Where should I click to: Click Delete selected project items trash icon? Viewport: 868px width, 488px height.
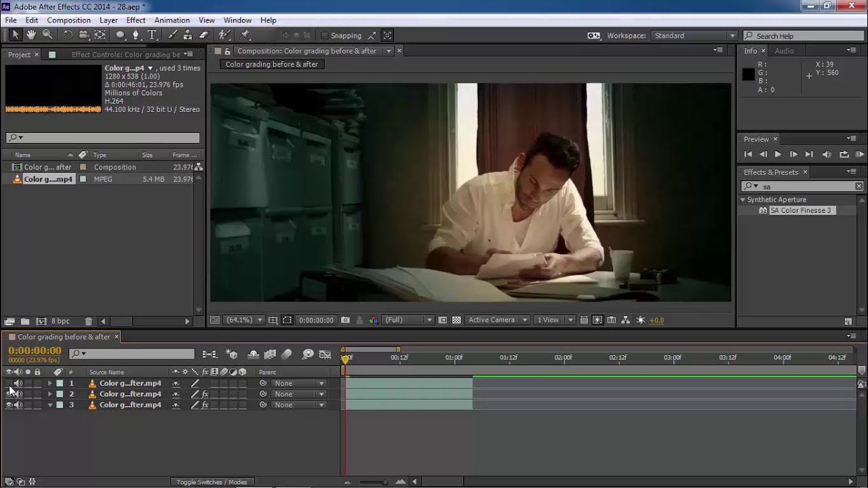(88, 321)
